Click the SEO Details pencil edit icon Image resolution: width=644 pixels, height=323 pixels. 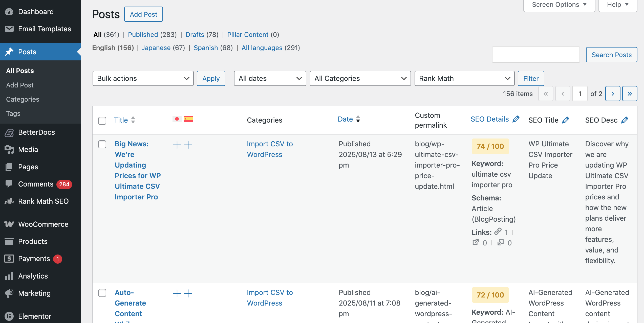[516, 119]
